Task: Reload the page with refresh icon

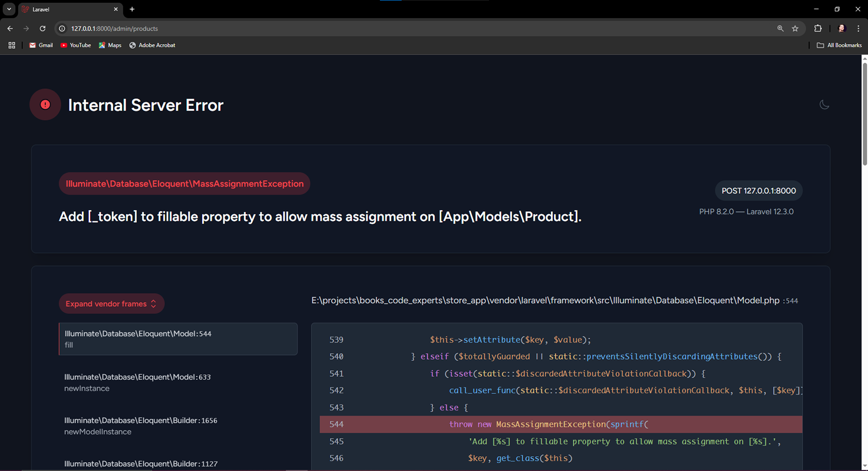Action: (42, 28)
